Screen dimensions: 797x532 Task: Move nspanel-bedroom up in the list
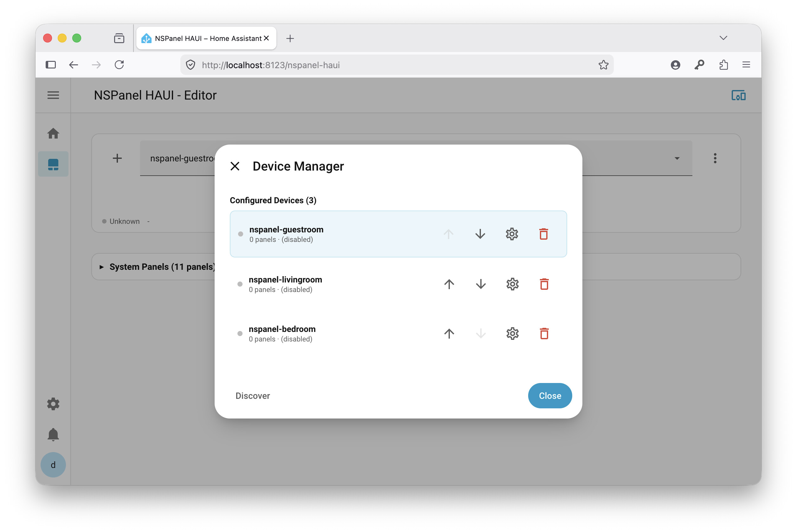click(449, 334)
